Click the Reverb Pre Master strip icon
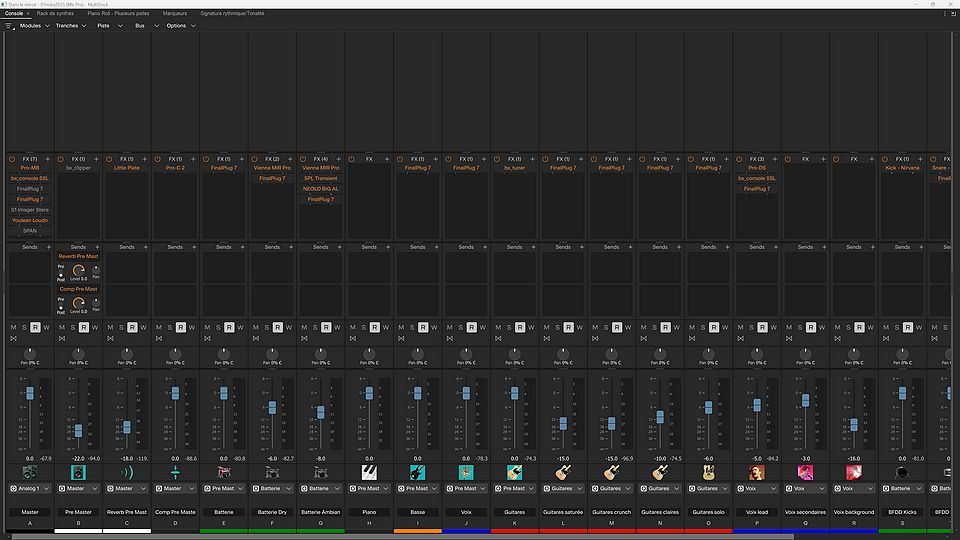Screen dimensions: 960x540 (127, 472)
